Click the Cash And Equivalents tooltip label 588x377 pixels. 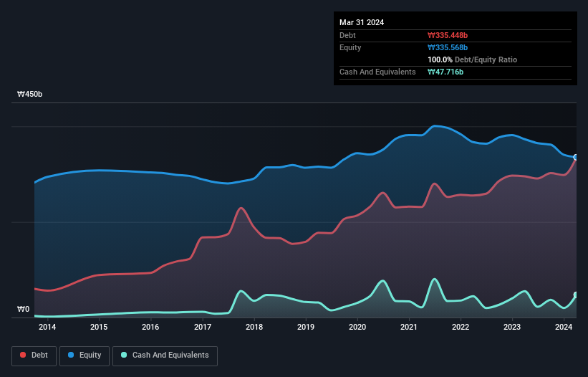click(x=377, y=72)
